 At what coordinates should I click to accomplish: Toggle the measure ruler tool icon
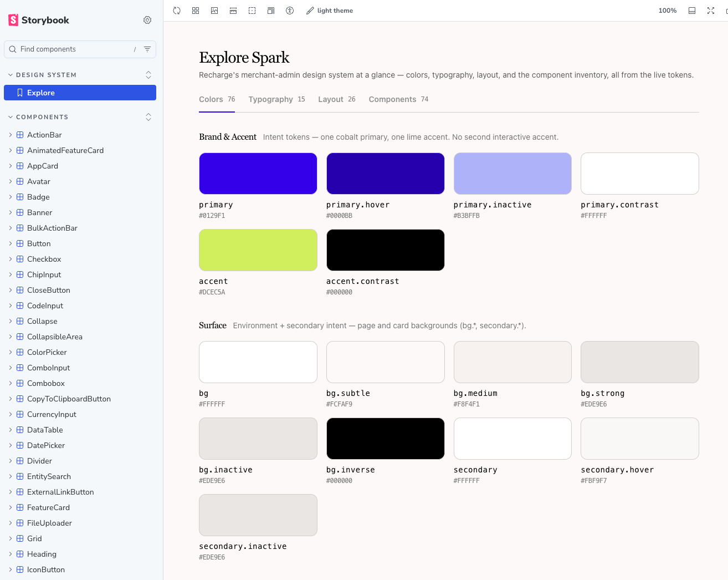233,11
